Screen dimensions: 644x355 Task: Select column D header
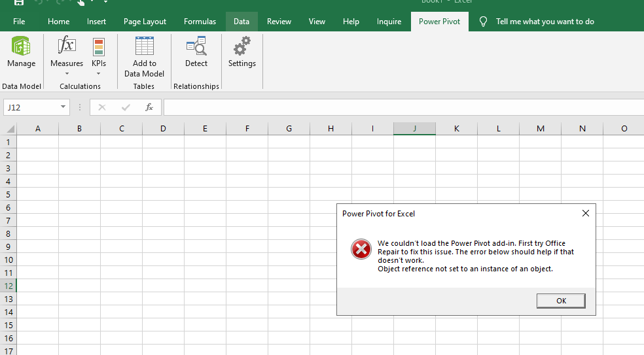click(163, 129)
